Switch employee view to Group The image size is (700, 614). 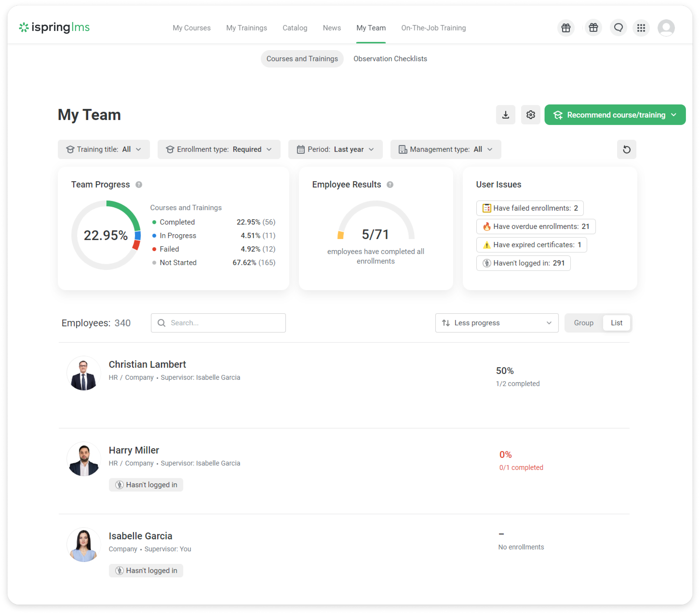584,323
